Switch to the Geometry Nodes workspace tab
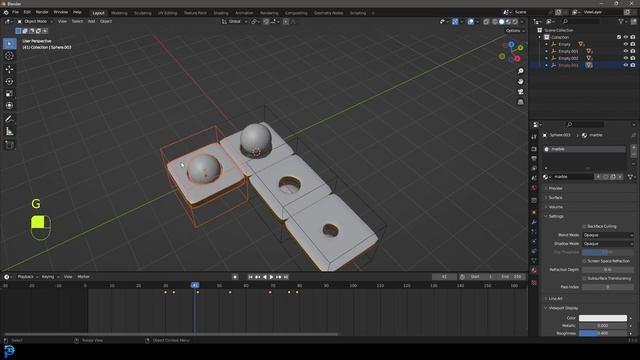Viewport: 640px width, 360px height. (x=329, y=13)
